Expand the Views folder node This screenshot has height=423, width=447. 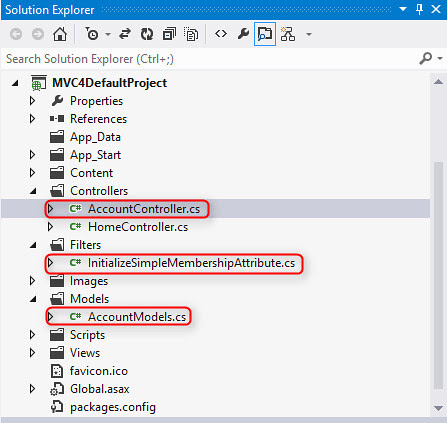(32, 353)
